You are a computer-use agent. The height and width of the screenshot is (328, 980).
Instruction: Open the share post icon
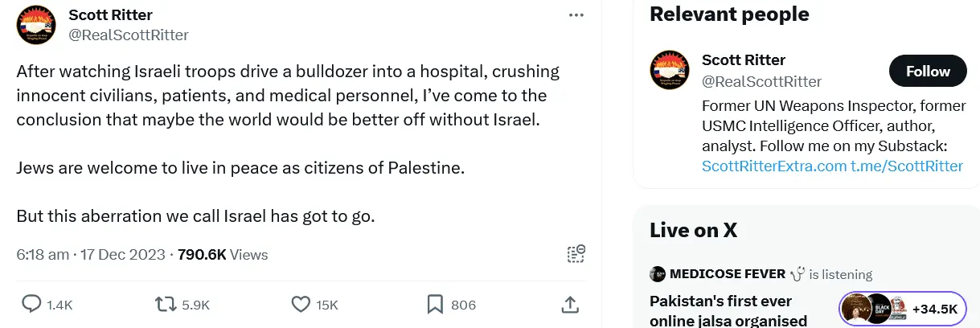569,305
